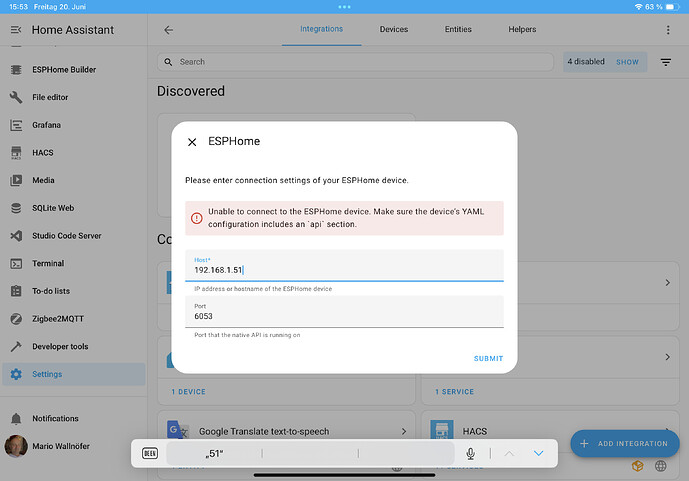Screen dimensions: 689x481
Task: Open the three-dot overflow menu
Action: pyautogui.click(x=668, y=30)
